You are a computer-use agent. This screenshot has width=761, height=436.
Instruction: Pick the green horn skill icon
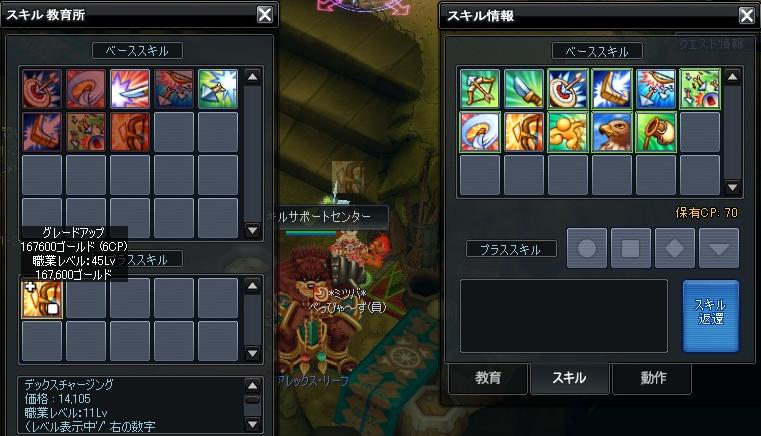656,132
